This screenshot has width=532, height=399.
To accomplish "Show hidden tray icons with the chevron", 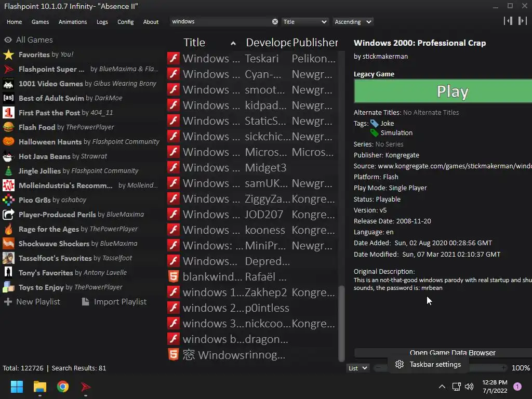I will [x=442, y=387].
